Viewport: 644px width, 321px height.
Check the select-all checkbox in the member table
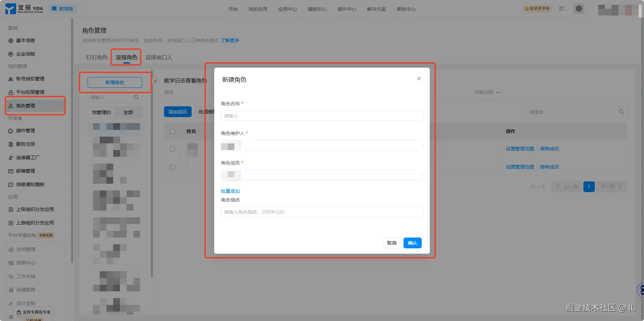[172, 131]
